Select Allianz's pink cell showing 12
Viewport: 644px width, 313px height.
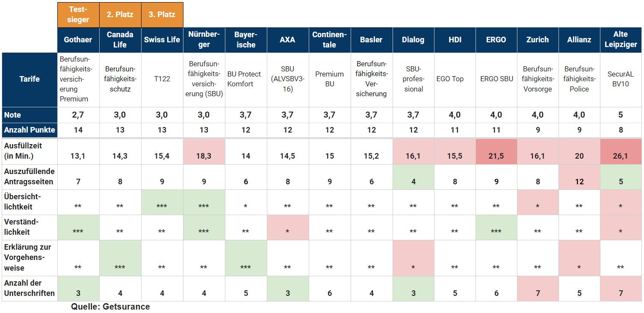pos(579,177)
